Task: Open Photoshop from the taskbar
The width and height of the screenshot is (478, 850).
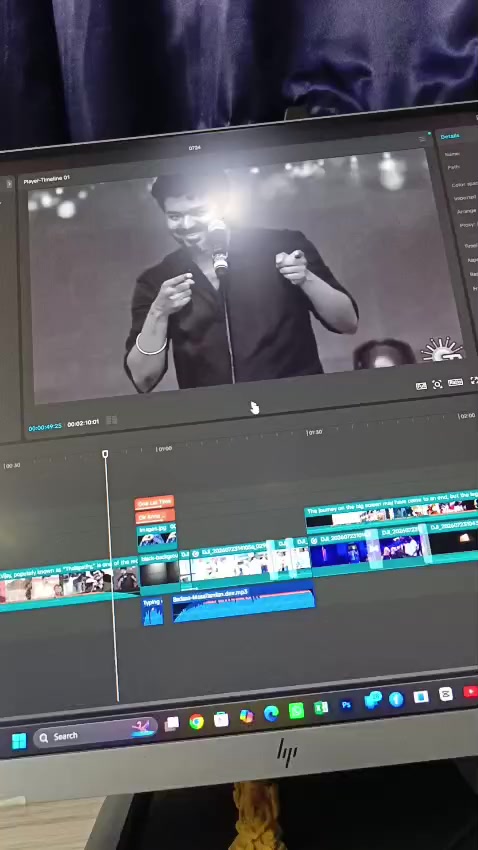Action: point(346,705)
